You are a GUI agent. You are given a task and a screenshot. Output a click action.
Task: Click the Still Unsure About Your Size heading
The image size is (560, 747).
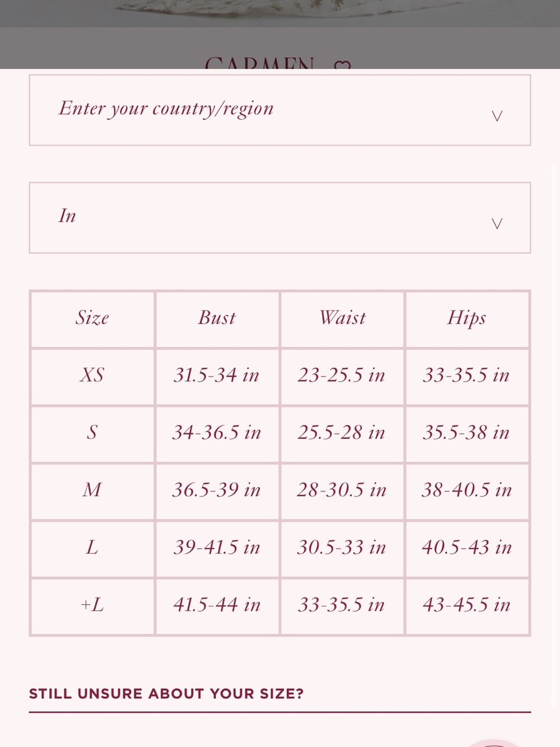pos(166,694)
